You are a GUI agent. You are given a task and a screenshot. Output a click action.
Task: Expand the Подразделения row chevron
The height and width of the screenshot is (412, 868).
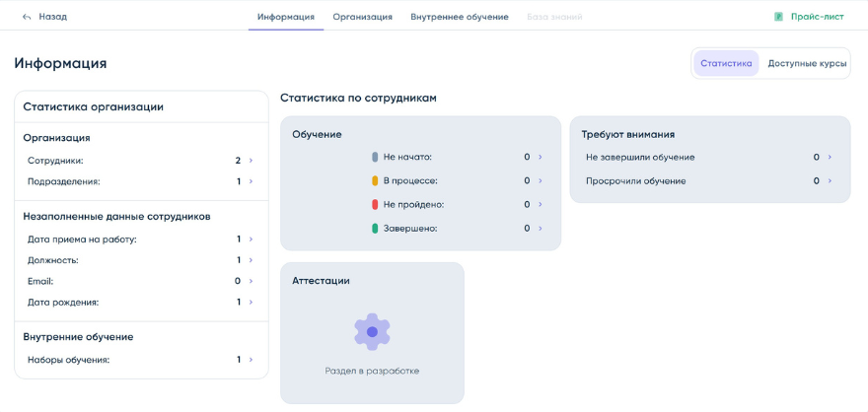click(252, 181)
